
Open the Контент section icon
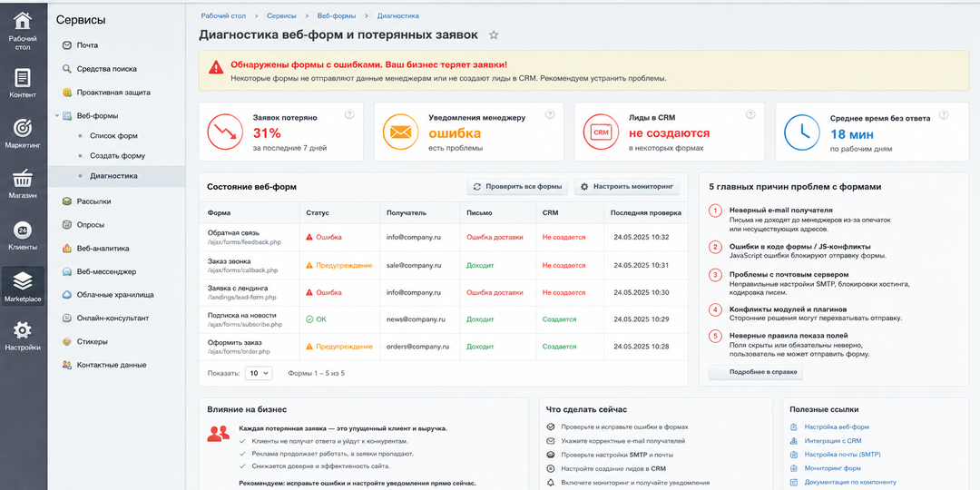[23, 77]
